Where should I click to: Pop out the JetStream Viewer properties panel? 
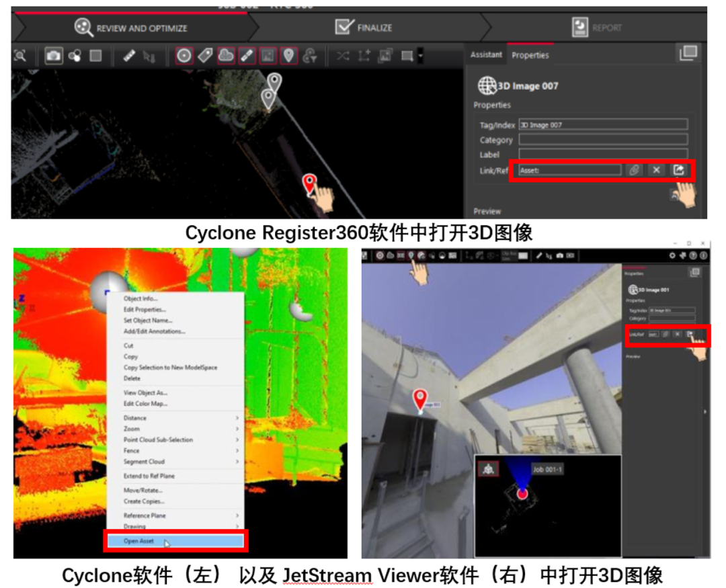(694, 273)
